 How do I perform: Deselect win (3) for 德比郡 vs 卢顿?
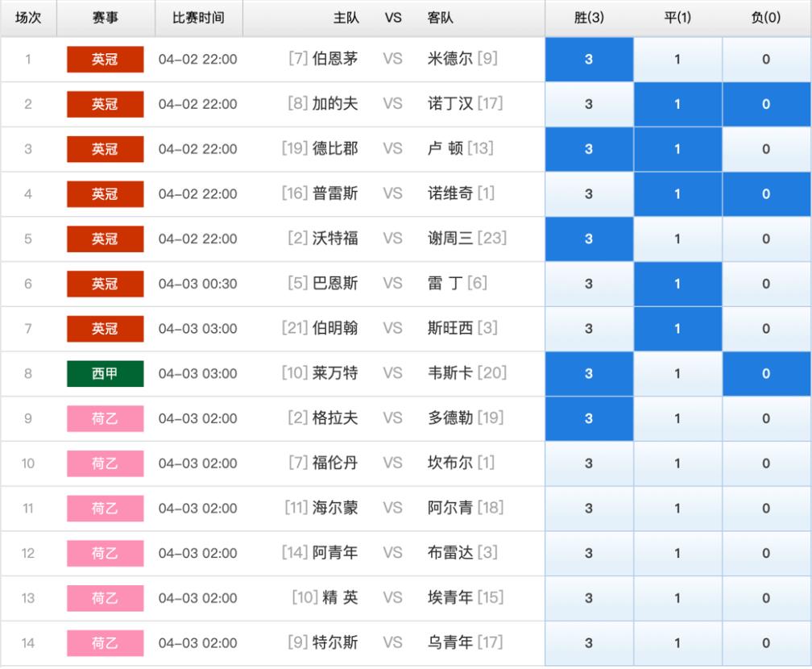(x=589, y=149)
